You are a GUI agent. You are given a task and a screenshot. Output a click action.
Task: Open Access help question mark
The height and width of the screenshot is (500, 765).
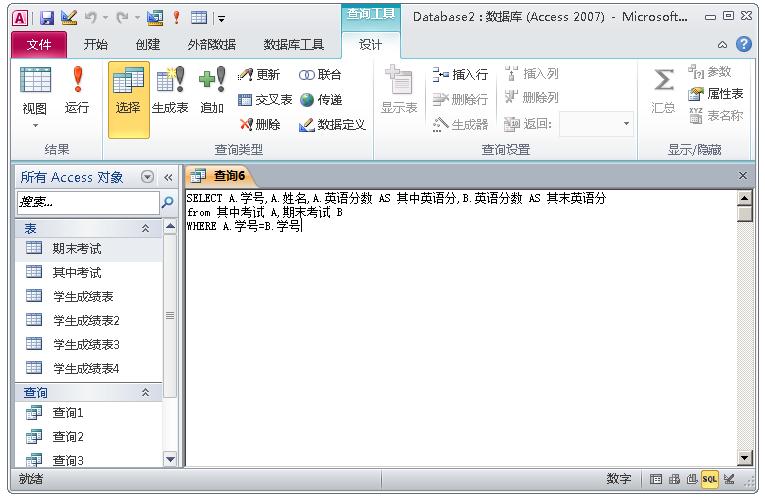click(744, 44)
